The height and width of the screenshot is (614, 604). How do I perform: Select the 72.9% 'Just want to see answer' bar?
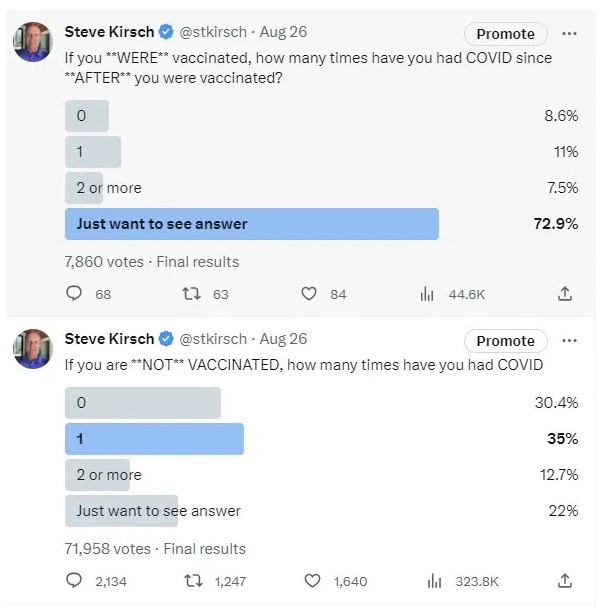pyautogui.click(x=251, y=224)
